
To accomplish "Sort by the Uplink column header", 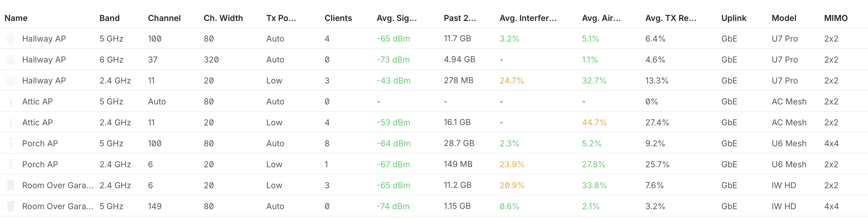I will 734,18.
